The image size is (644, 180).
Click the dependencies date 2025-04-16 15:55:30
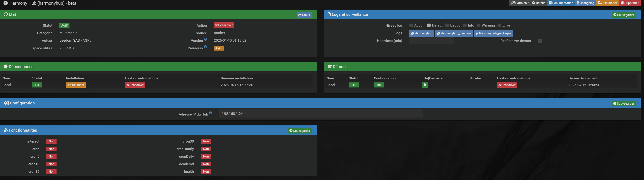pyautogui.click(x=237, y=85)
